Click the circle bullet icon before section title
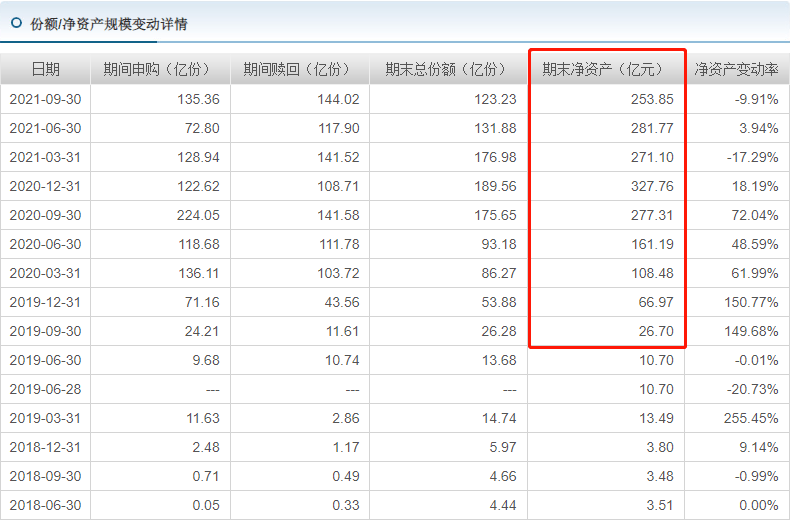 coord(17,23)
